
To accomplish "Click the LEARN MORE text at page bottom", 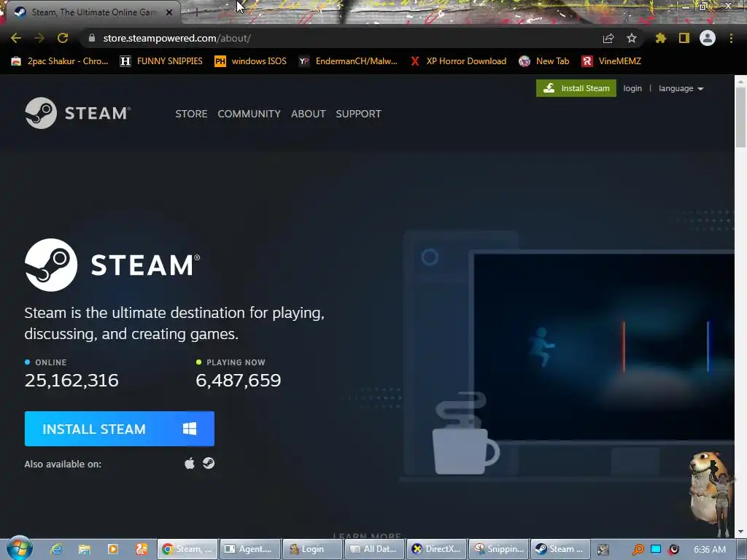I will point(367,536).
